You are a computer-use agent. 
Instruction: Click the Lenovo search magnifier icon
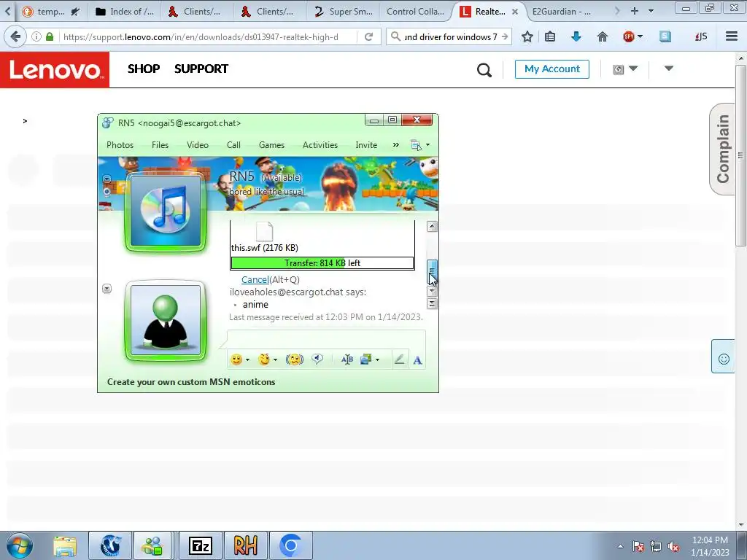pos(484,70)
